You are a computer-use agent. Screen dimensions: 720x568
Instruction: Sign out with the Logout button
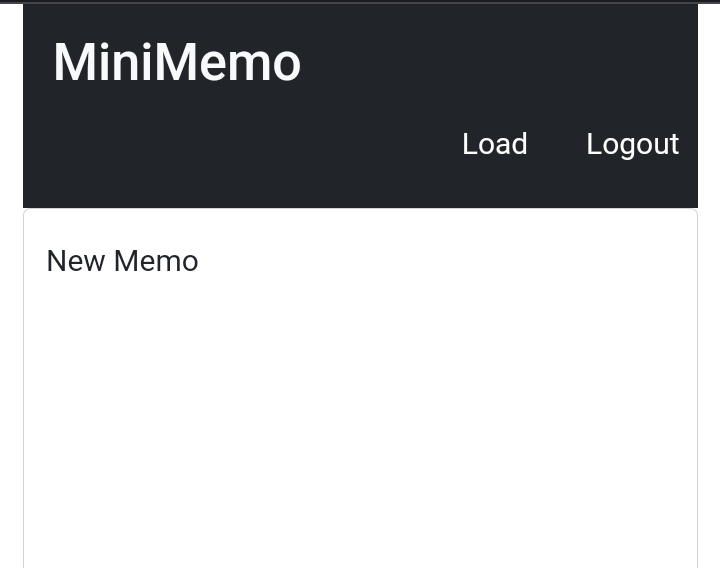coord(632,144)
